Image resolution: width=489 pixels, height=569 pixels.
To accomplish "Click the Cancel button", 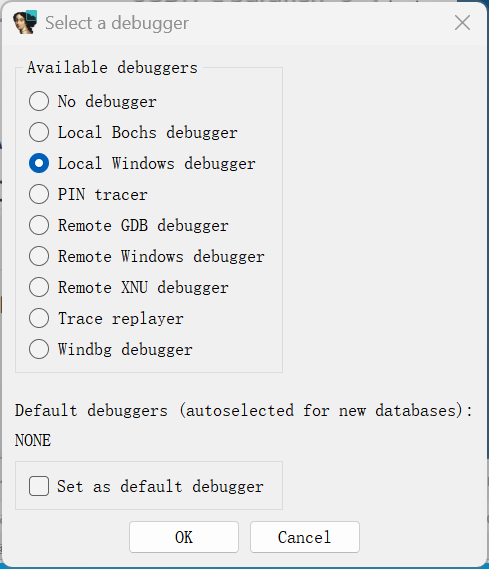I will pyautogui.click(x=305, y=537).
